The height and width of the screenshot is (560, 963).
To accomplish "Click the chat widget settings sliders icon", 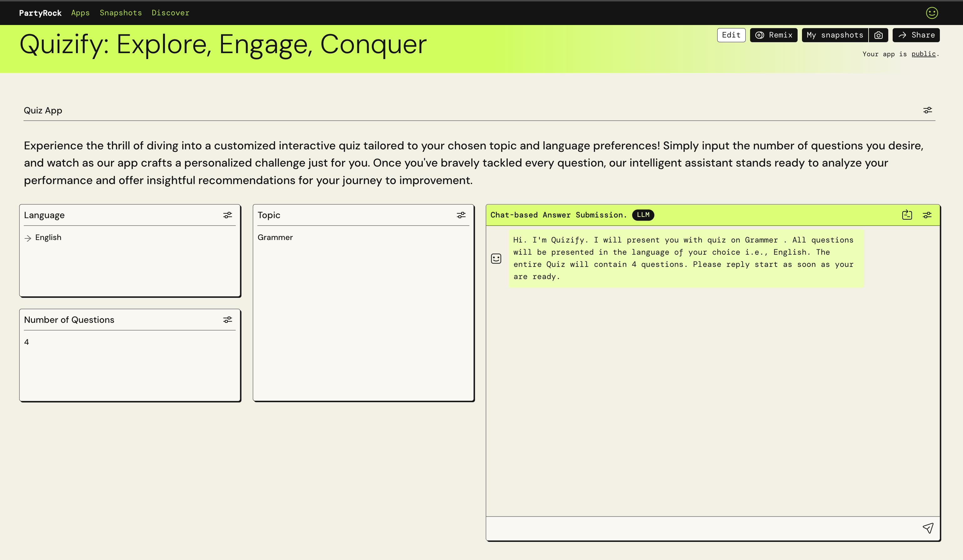I will [x=927, y=215].
